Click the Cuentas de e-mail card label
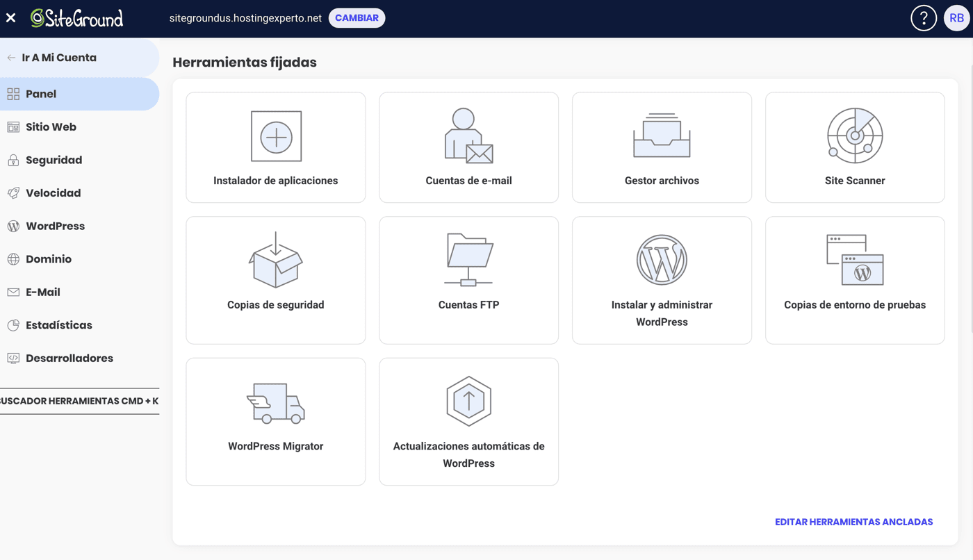This screenshot has width=973, height=560. pyautogui.click(x=469, y=181)
